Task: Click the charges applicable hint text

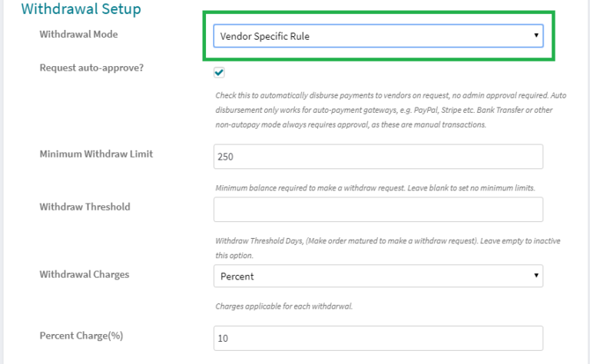Action: (284, 306)
